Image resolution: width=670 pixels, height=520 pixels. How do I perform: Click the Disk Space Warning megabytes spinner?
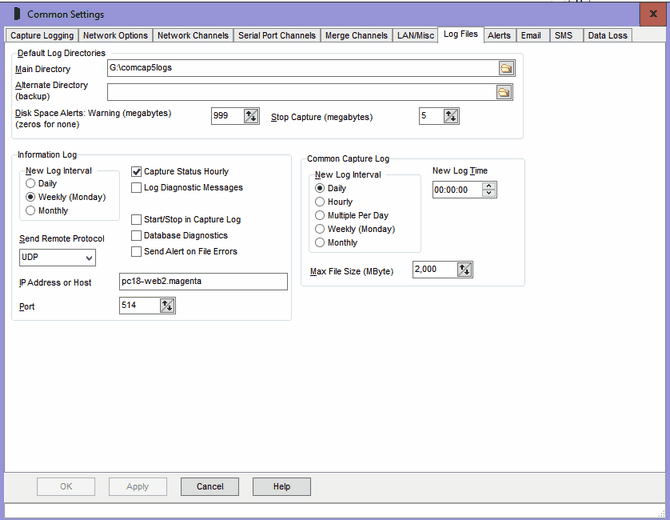[251, 116]
